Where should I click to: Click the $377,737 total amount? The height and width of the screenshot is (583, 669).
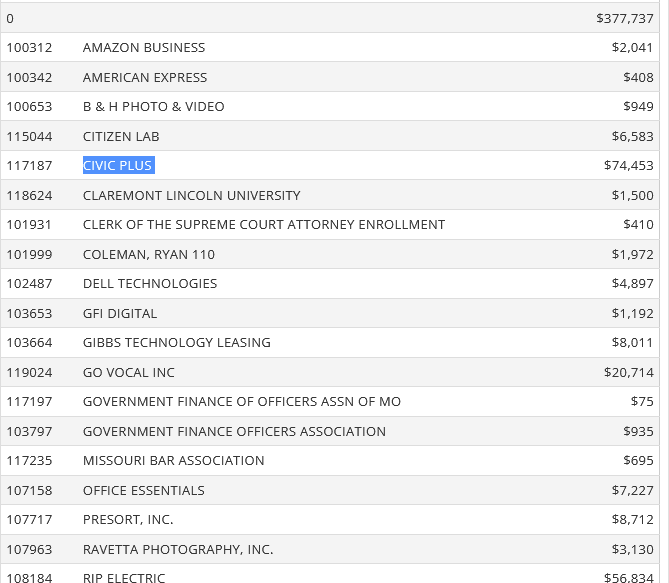click(625, 18)
